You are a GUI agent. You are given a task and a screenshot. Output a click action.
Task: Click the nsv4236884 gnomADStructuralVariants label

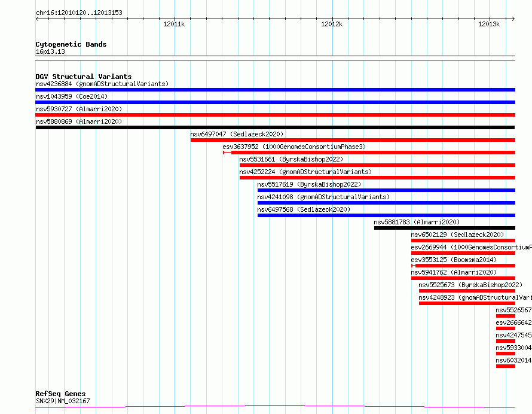(102, 84)
